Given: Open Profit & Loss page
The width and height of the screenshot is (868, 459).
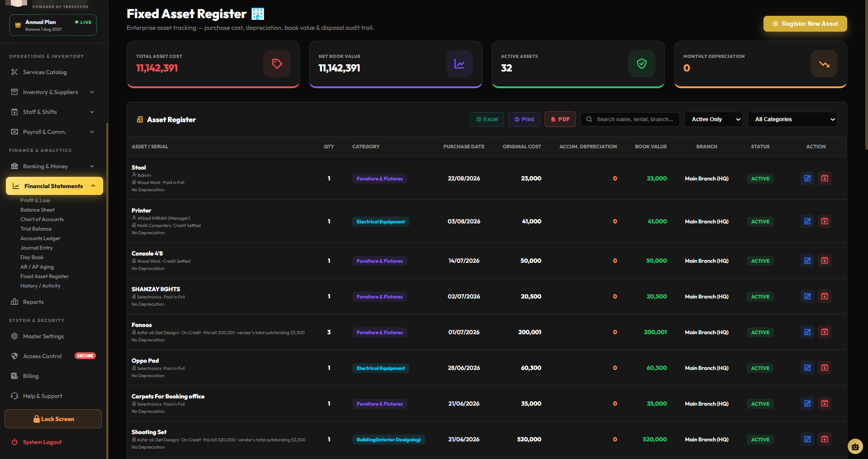Looking at the screenshot, I should [35, 200].
